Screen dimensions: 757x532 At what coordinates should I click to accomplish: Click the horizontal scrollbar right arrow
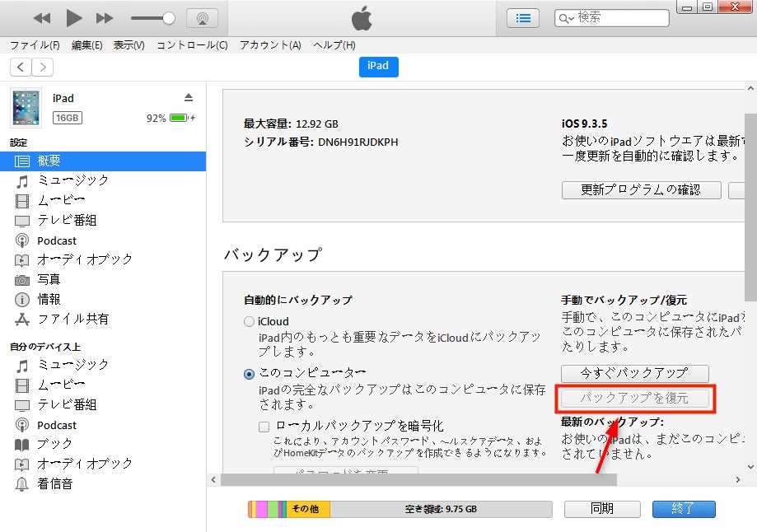pyautogui.click(x=738, y=480)
